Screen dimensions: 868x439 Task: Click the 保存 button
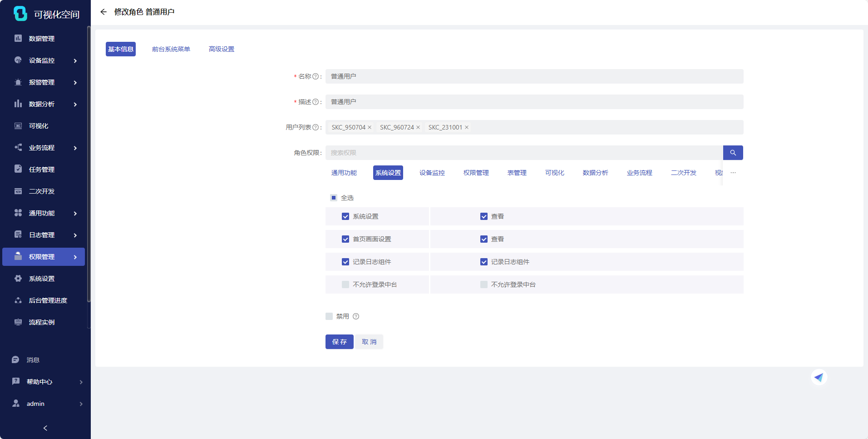[340, 342]
